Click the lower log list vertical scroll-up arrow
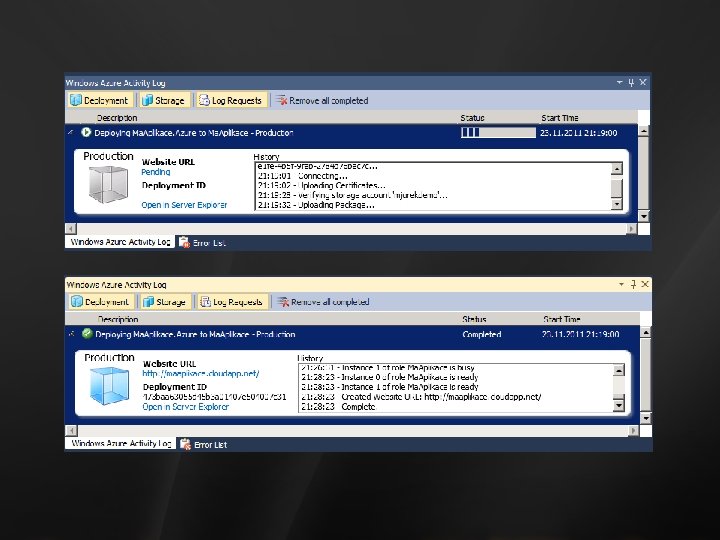Viewport: 720px width, 540px height. [646, 332]
